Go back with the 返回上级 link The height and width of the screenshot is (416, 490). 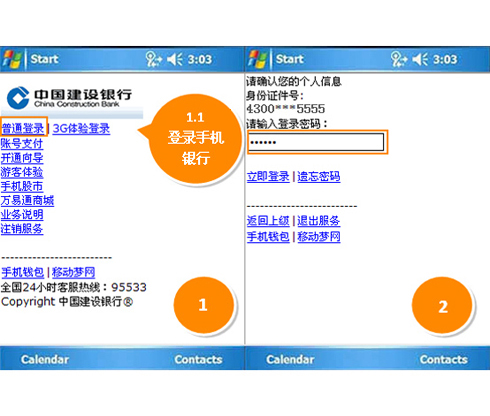268,221
